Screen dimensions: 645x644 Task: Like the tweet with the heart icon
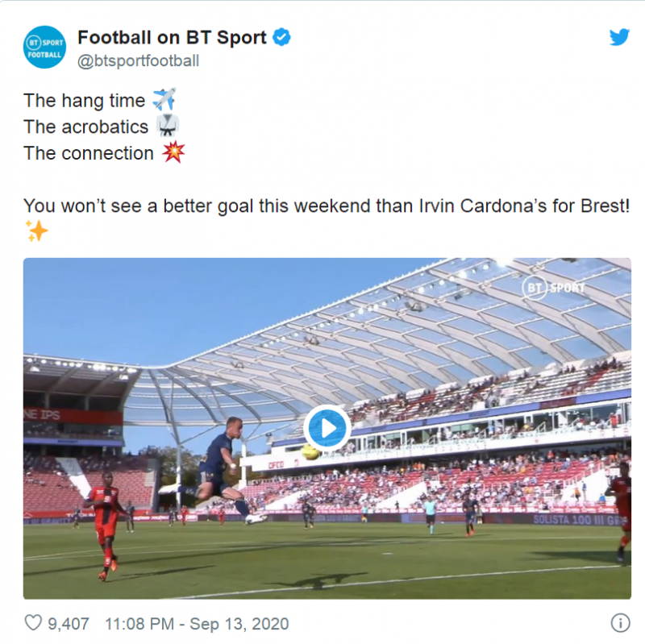pyautogui.click(x=33, y=623)
